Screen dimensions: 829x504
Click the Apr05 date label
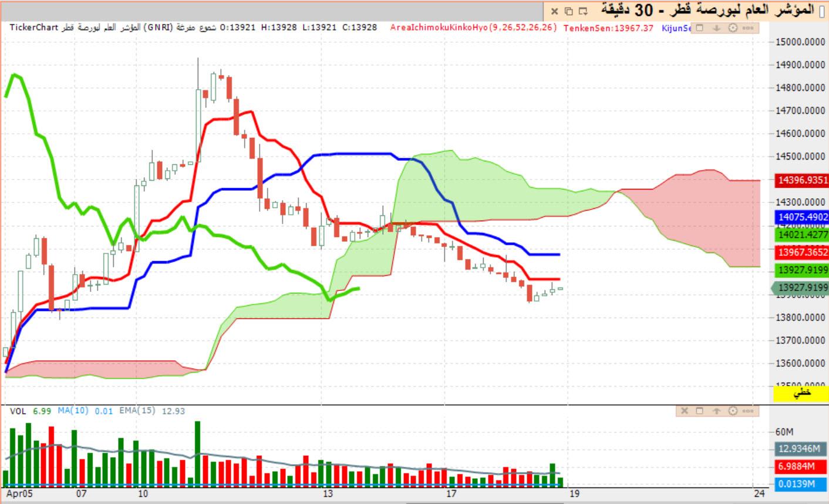(18, 494)
